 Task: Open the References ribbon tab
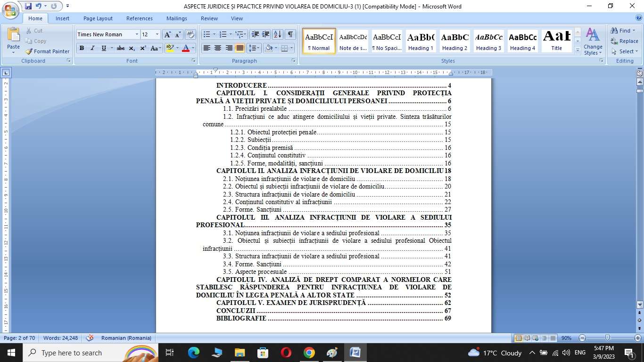coord(139,18)
